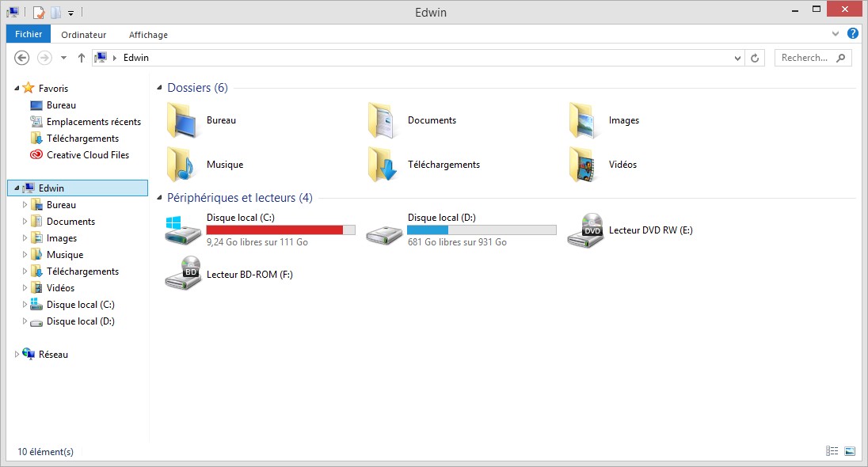This screenshot has width=868, height=467.
Task: Click New folder icon in quick access toolbar
Action: [56, 12]
